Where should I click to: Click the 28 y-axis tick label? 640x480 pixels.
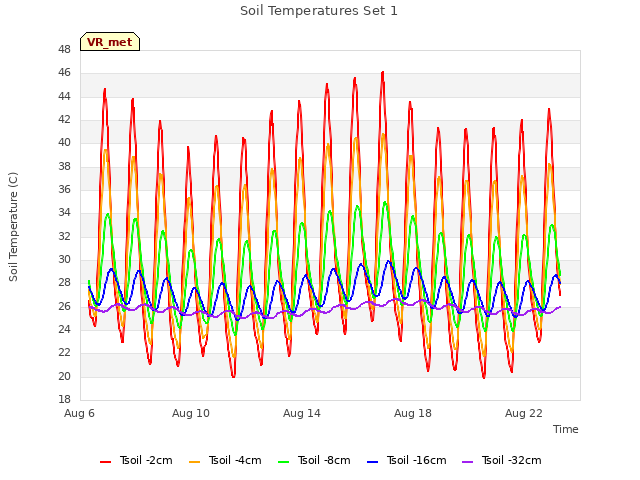[x=64, y=283]
